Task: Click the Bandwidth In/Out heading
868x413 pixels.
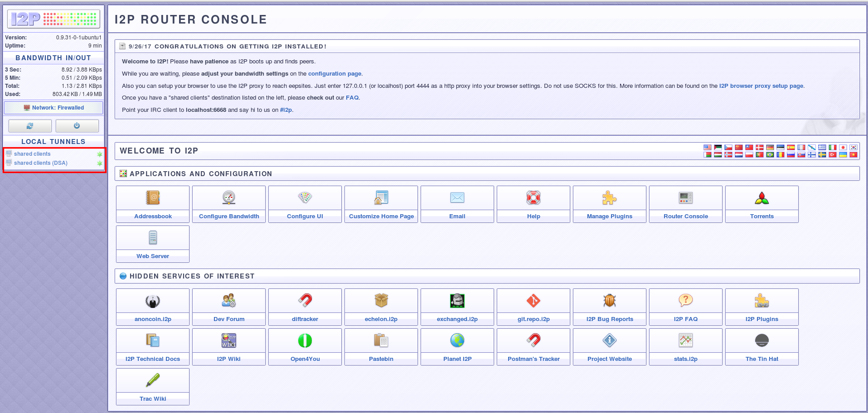Action: [53, 58]
